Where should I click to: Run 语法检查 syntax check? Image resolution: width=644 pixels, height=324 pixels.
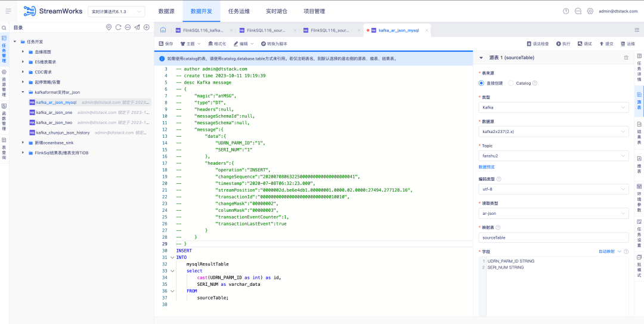(x=538, y=44)
